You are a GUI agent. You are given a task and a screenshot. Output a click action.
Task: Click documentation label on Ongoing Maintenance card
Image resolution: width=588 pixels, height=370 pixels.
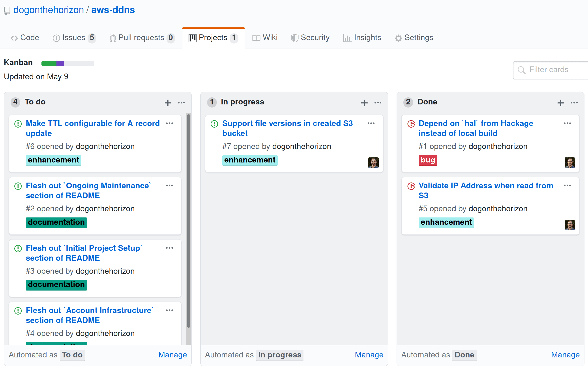[56, 222]
